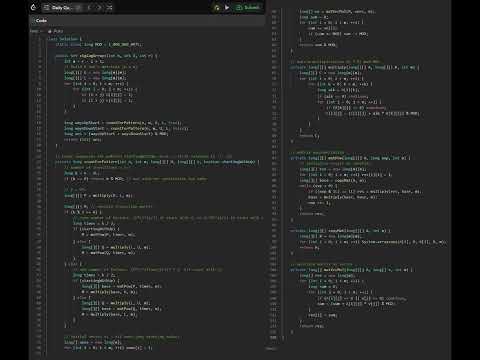The image size is (480, 360).
Task: Open the LeetCode home logo
Action: click(33, 7)
